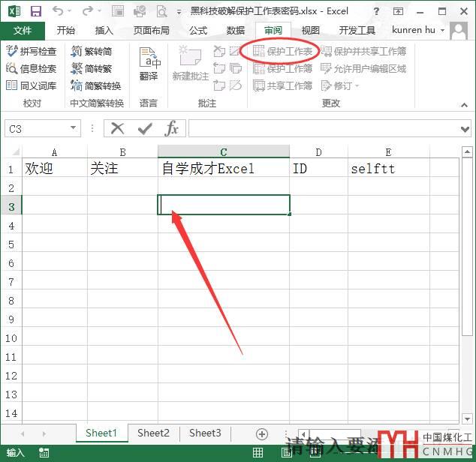Click the user avatar picture
The height and width of the screenshot is (462, 476).
459,31
